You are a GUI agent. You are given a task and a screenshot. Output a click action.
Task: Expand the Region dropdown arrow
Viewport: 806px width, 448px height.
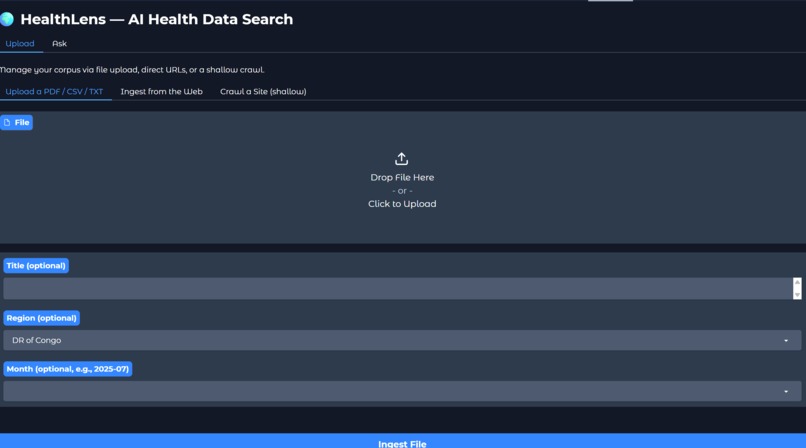pyautogui.click(x=786, y=341)
